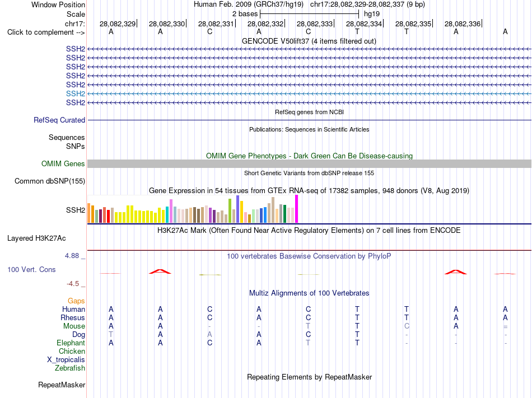The image size is (532, 398).
Task: Click the gray OMIM Genes bar
Action: [309, 164]
